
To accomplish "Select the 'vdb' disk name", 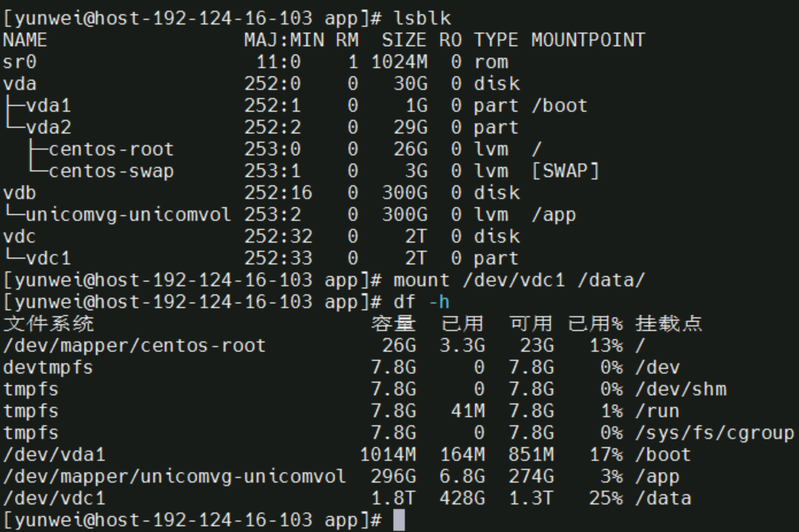I will [x=20, y=193].
